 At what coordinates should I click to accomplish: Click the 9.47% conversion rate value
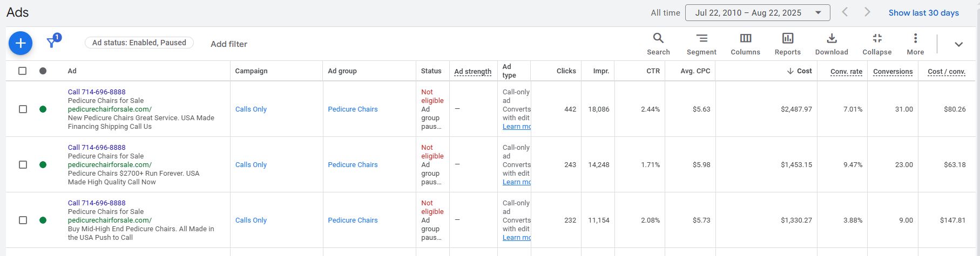coord(853,164)
